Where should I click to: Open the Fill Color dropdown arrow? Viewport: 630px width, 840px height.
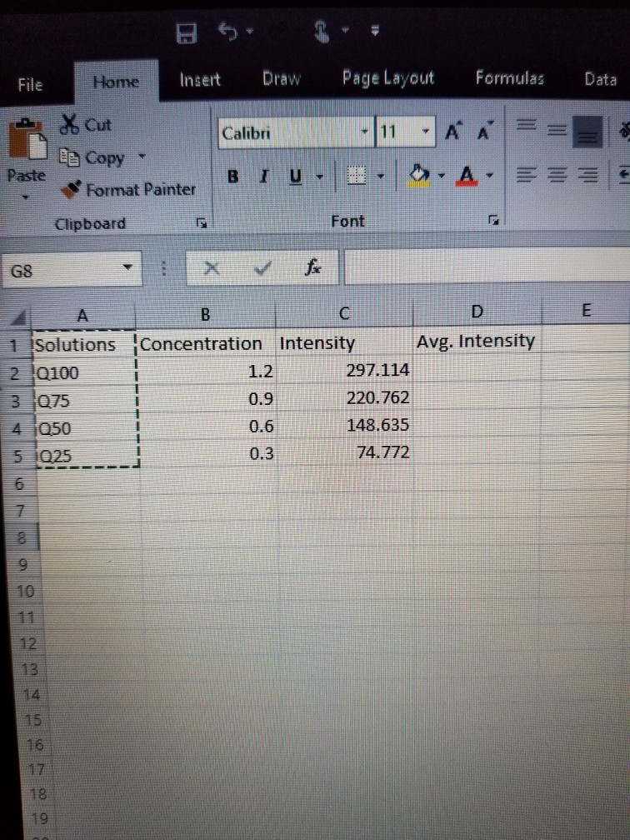point(442,175)
